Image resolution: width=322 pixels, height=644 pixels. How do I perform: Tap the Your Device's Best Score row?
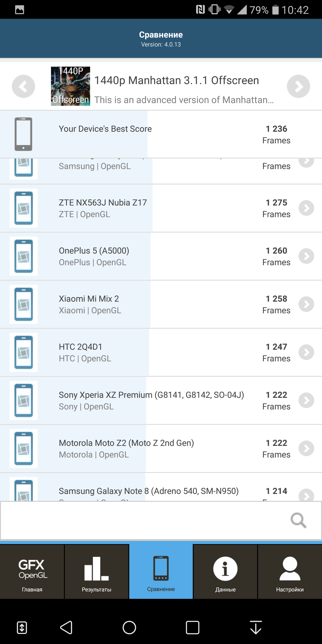[x=161, y=134]
